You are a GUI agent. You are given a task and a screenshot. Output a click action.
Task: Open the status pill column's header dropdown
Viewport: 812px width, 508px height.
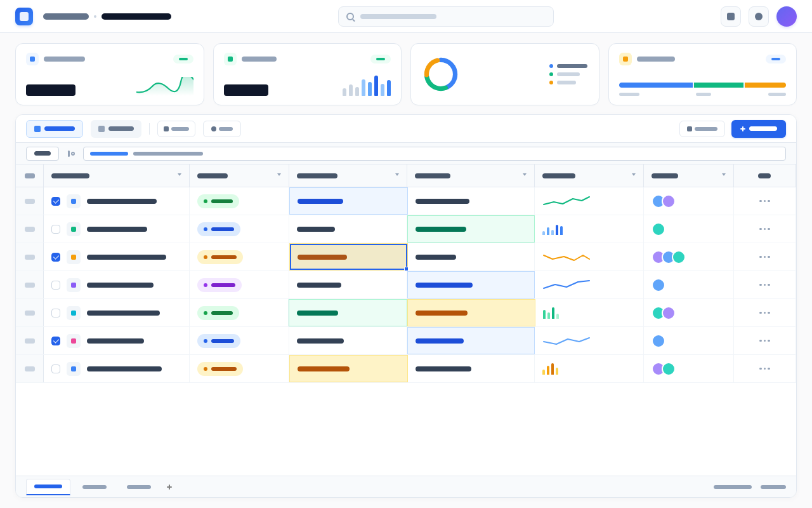click(279, 175)
